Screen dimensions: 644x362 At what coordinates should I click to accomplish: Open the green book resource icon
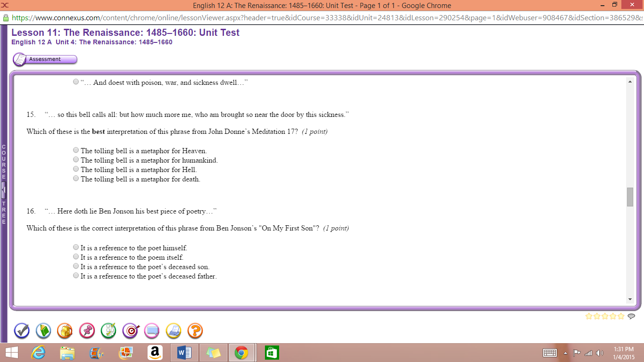coord(43,331)
